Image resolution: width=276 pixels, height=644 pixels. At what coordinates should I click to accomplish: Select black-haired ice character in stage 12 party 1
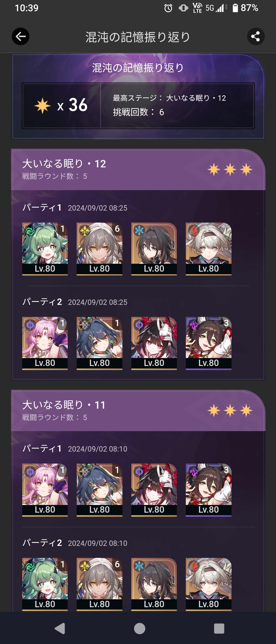(154, 249)
